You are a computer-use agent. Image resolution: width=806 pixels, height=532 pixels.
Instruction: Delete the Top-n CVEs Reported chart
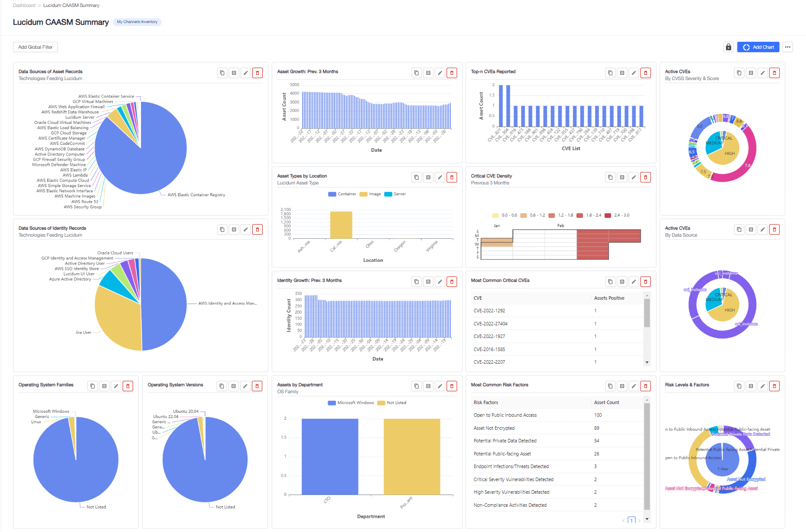point(645,73)
